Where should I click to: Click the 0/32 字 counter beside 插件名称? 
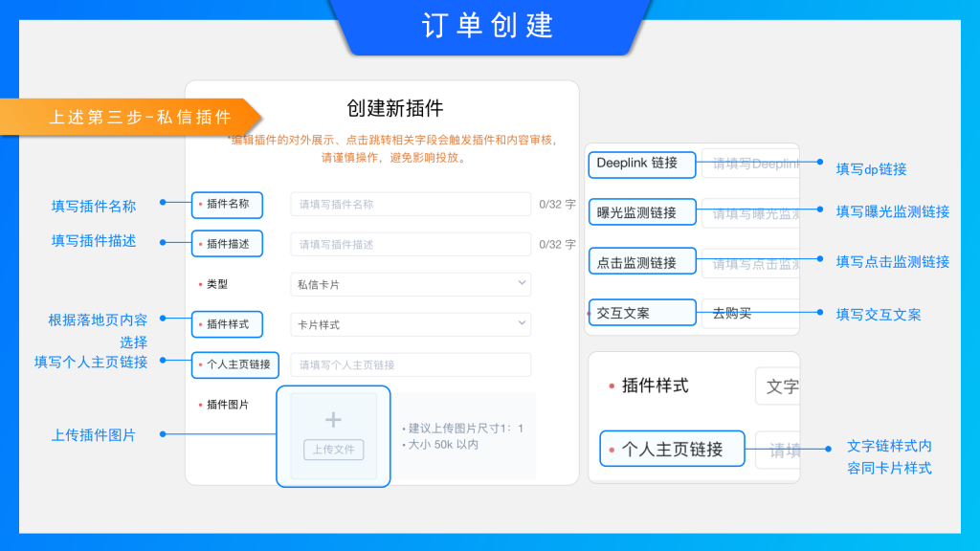(x=557, y=205)
